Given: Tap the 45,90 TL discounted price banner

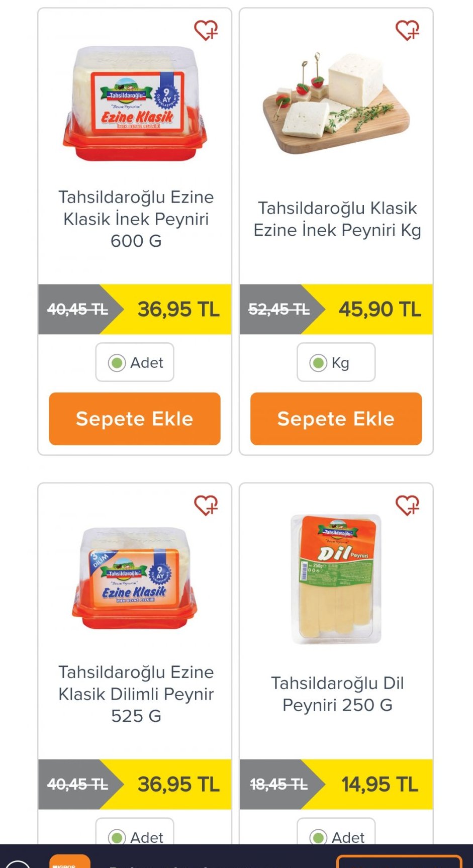Looking at the screenshot, I should 380,309.
